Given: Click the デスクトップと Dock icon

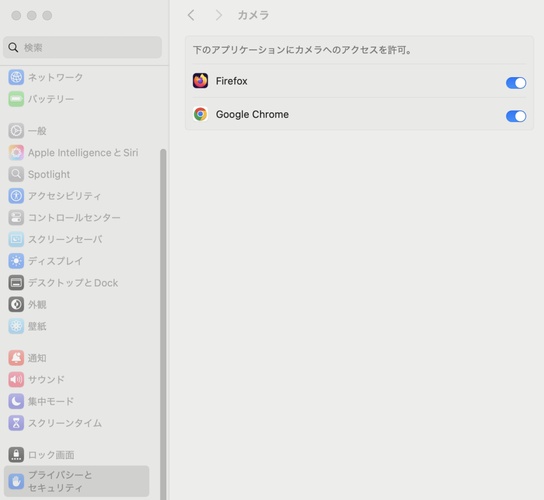Looking at the screenshot, I should tap(16, 283).
